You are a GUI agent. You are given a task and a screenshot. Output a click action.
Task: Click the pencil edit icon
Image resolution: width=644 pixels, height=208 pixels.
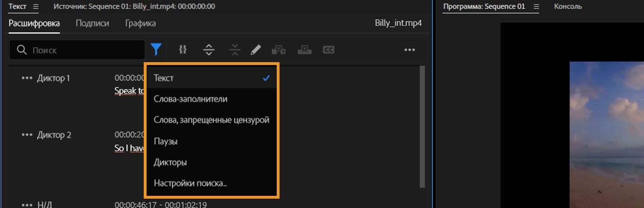coord(256,50)
